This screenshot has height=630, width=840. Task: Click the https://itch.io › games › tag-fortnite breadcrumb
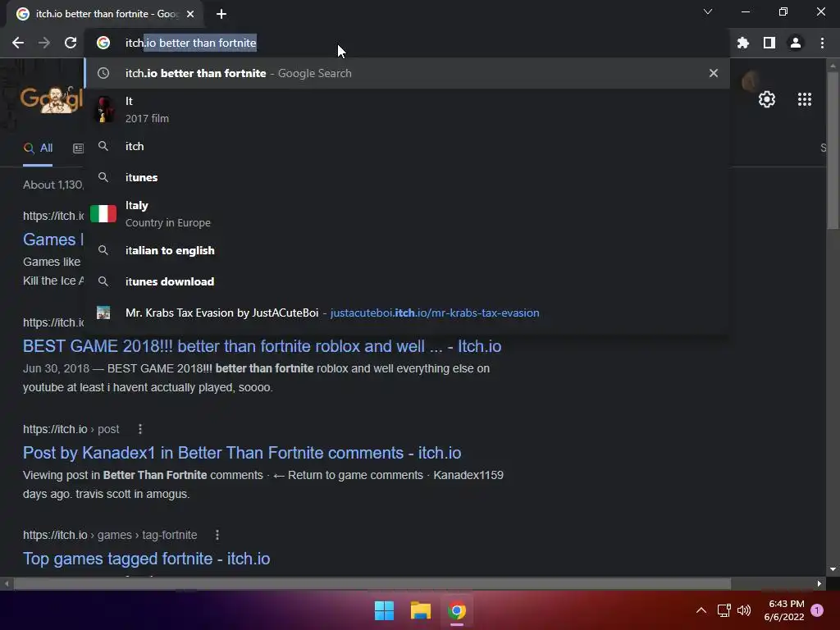coord(110,535)
